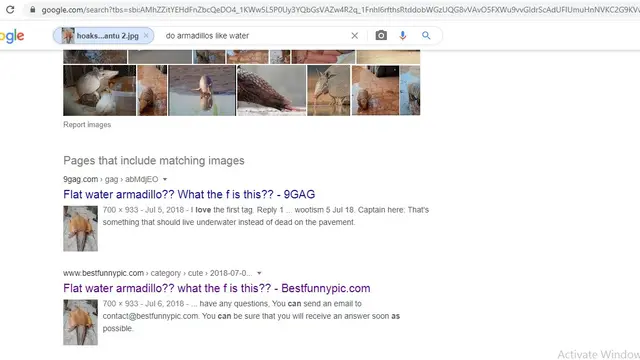Reload the page with the browser refresh icon

10,9
